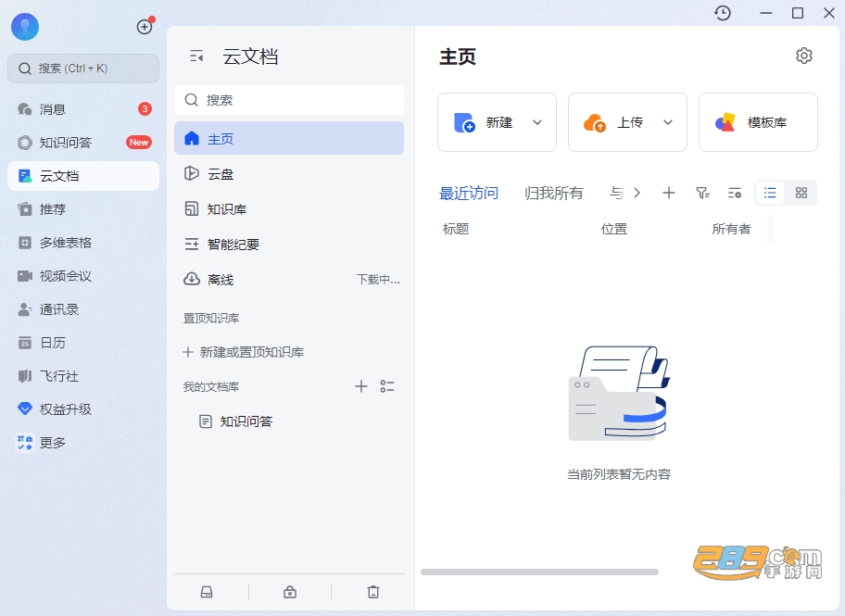845x616 pixels.
Task: Switch to list view layout
Action: coord(770,193)
